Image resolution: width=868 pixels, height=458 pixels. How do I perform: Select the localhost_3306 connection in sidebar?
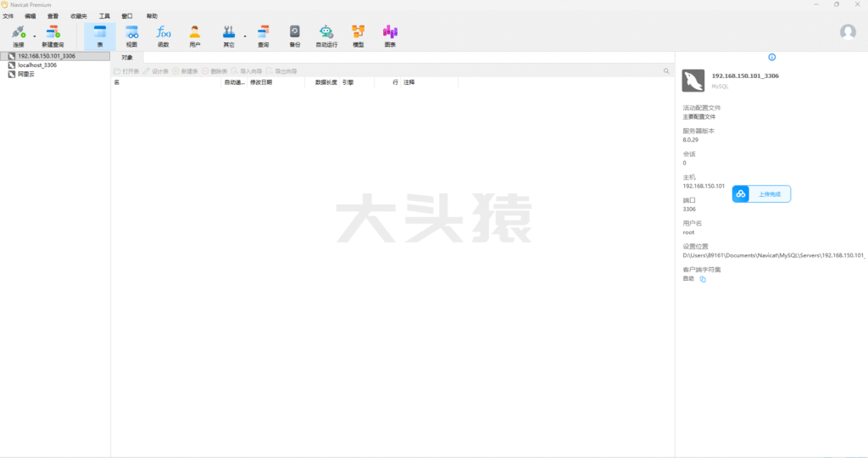(36, 65)
